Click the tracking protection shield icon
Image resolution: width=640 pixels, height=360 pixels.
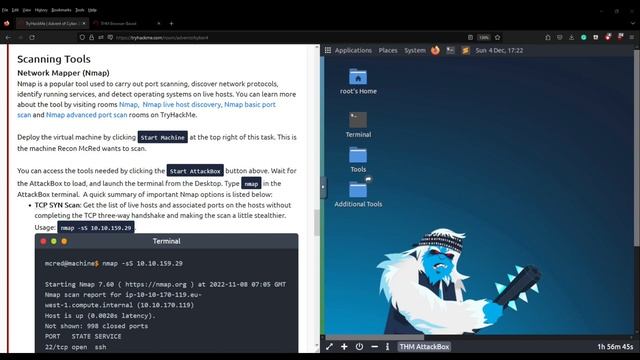tap(82, 37)
